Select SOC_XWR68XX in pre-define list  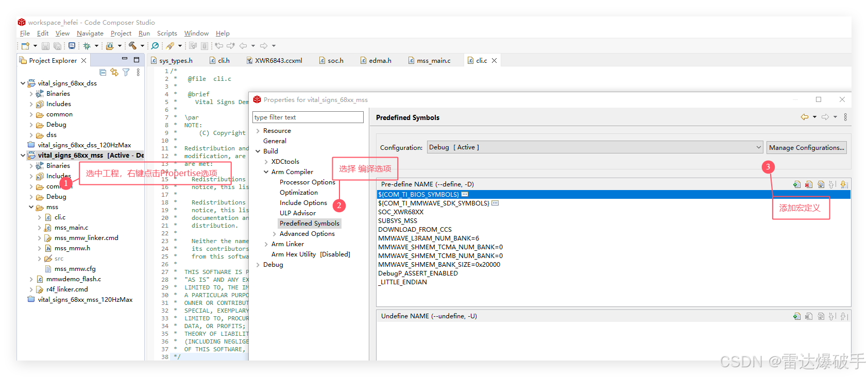click(401, 212)
